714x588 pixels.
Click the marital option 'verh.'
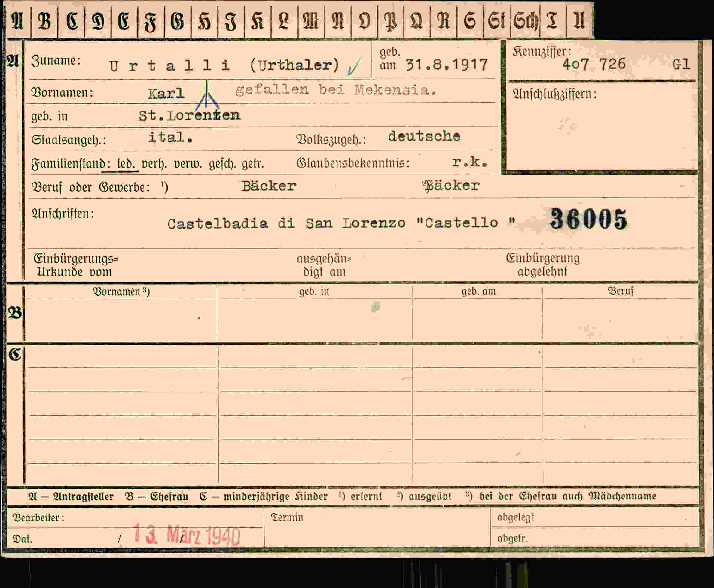pos(154,164)
